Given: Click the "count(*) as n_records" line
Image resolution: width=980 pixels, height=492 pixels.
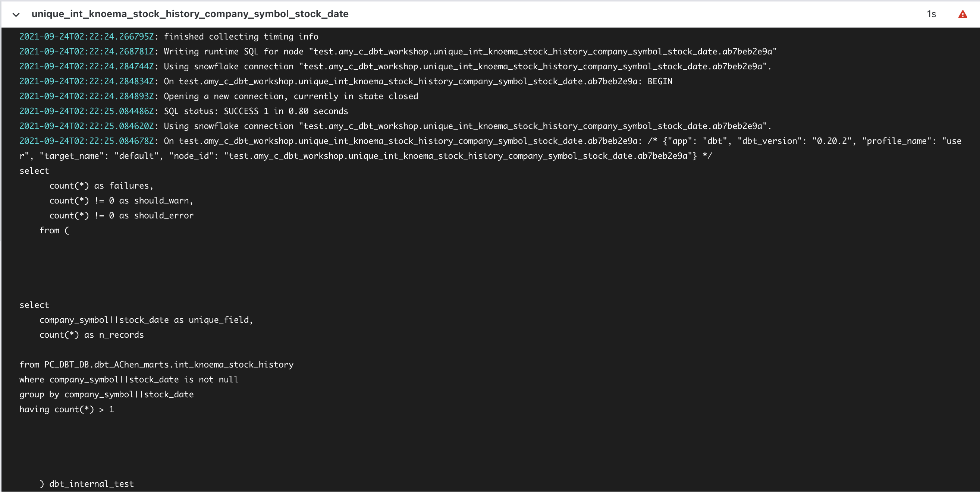Looking at the screenshot, I should coord(92,335).
